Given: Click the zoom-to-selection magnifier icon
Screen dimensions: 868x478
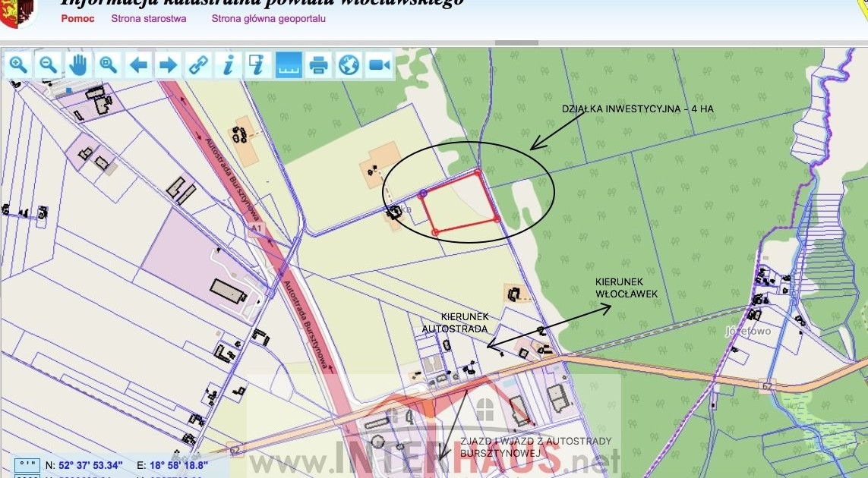Looking at the screenshot, I should 108,64.
